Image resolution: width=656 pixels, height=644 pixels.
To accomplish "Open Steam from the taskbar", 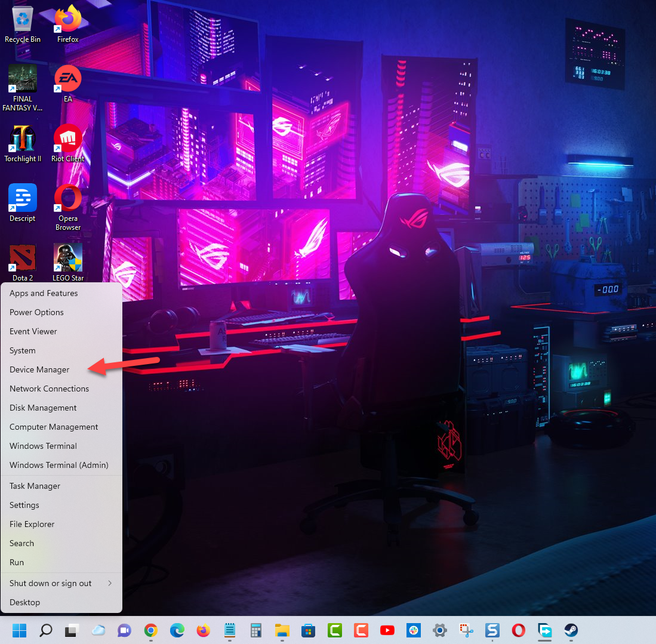I will pos(571,630).
